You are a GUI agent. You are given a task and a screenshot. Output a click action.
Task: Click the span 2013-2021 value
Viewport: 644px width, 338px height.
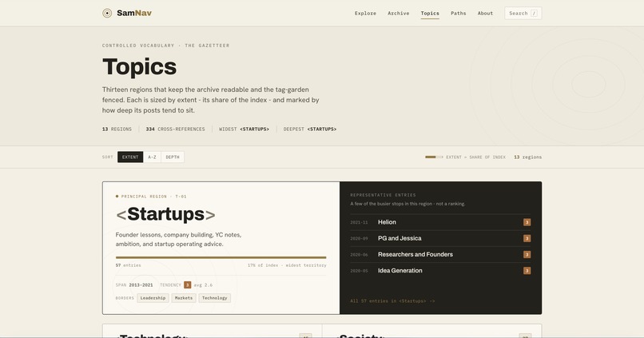[141, 284]
